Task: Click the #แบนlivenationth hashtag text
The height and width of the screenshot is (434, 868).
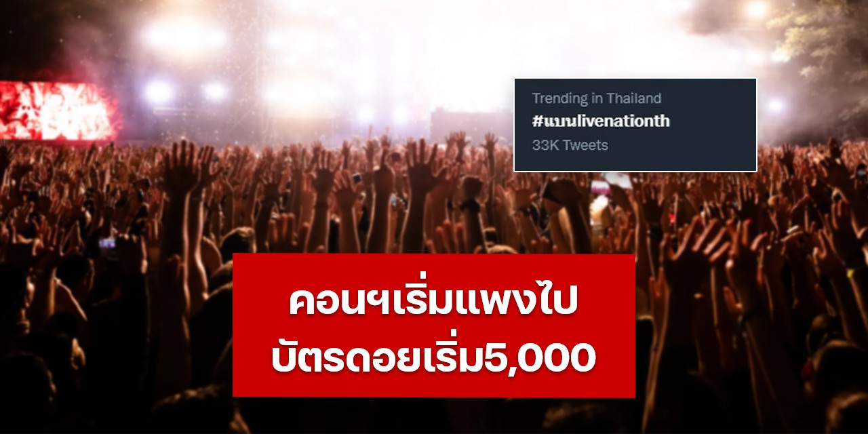Action: [x=601, y=121]
